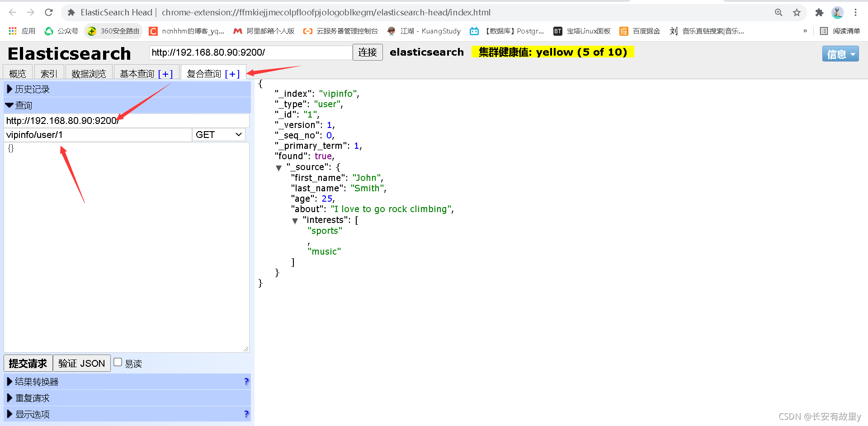Viewport: 868px width, 426px height.
Task: Open the 公众号 bookmark
Action: [x=61, y=31]
